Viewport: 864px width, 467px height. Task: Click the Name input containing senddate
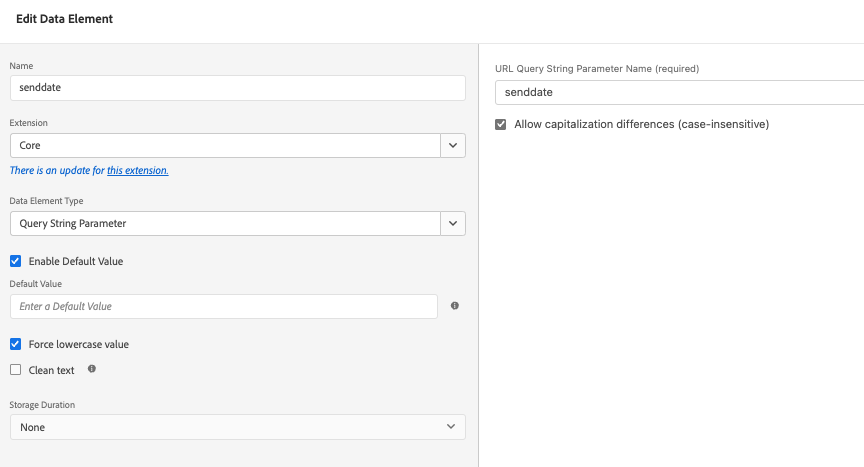tap(237, 88)
